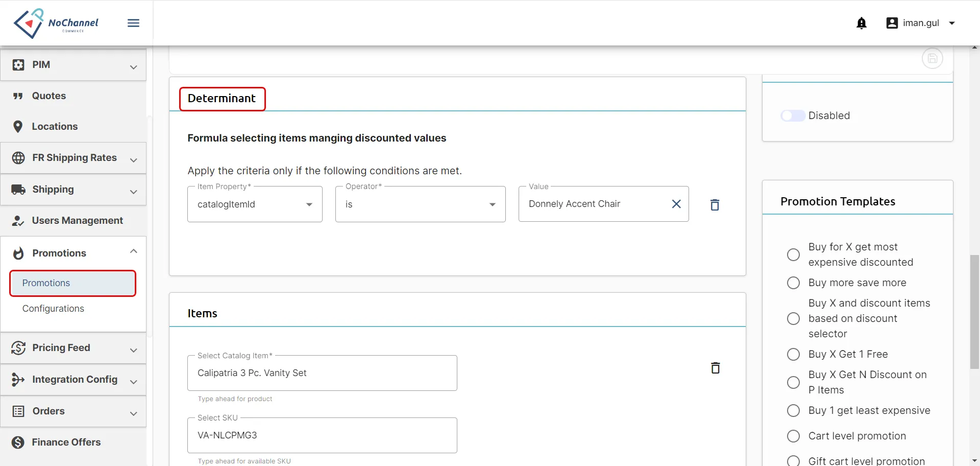Viewport: 980px width, 466px height.
Task: Click the Promotions flame icon
Action: tap(18, 253)
